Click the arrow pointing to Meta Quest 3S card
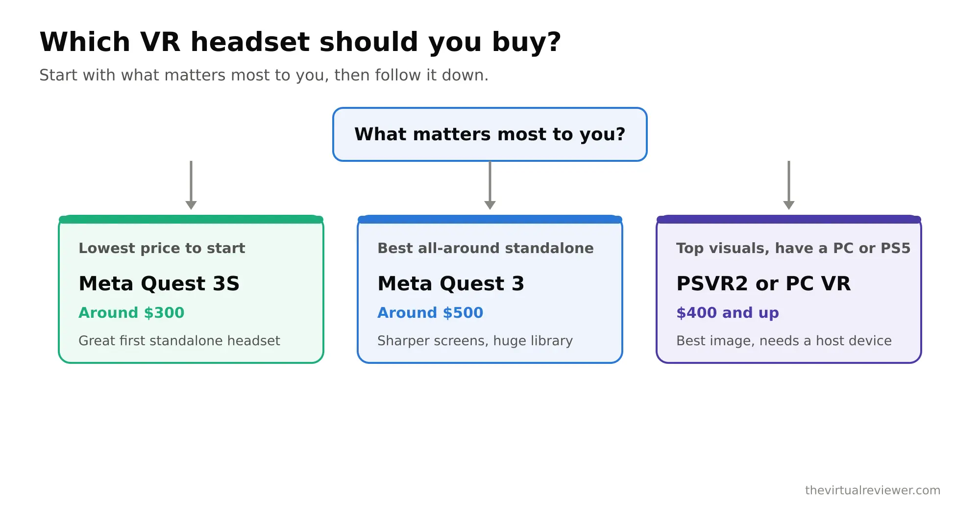The height and width of the screenshot is (510, 980). [x=191, y=185]
